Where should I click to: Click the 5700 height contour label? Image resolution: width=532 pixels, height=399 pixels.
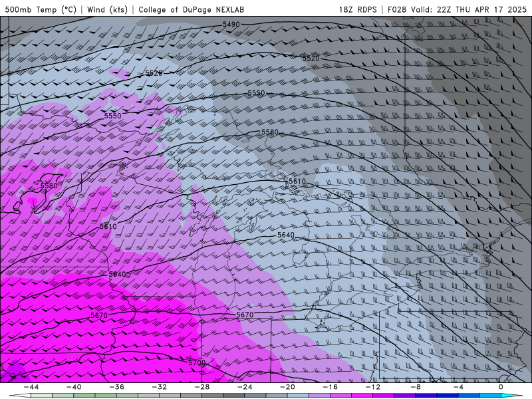click(x=197, y=362)
